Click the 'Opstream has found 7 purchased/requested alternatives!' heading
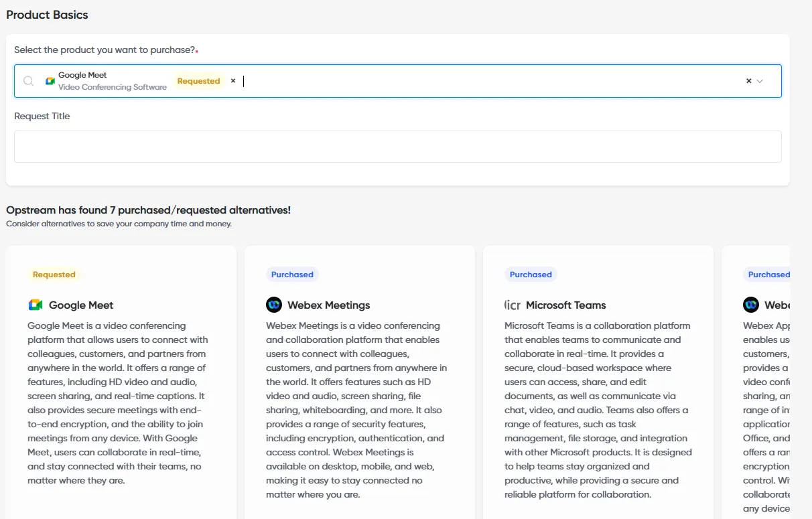The image size is (812, 519). click(x=149, y=210)
